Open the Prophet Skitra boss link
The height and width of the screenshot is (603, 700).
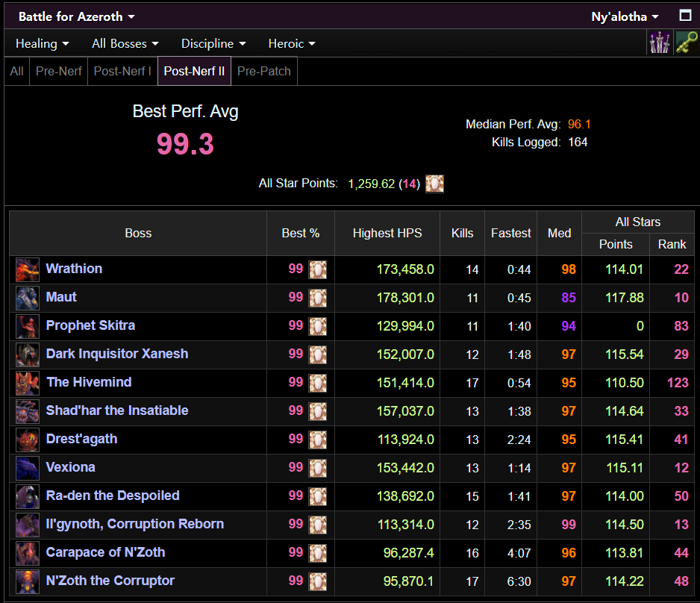click(90, 325)
